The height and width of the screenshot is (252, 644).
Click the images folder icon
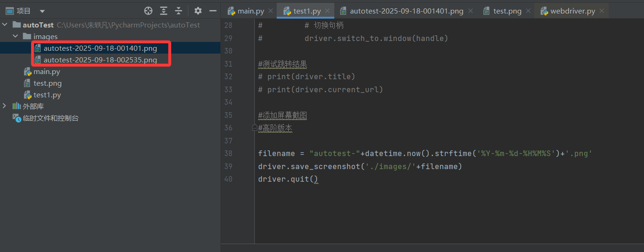tap(27, 36)
